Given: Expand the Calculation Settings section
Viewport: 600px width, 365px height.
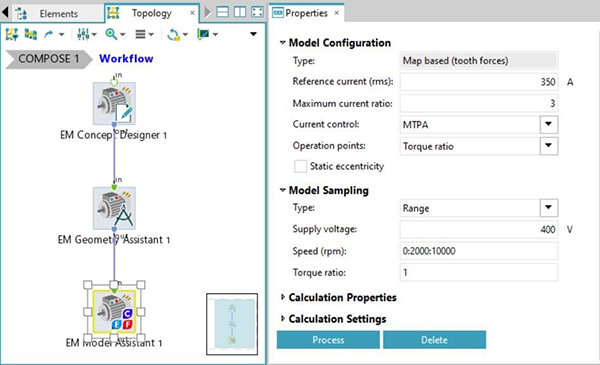Looking at the screenshot, I should (282, 318).
